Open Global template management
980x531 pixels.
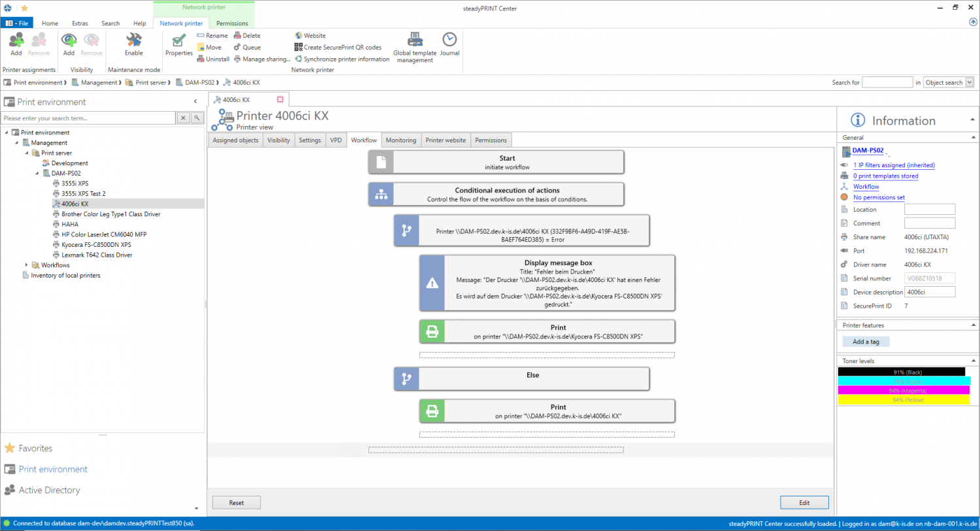[414, 46]
